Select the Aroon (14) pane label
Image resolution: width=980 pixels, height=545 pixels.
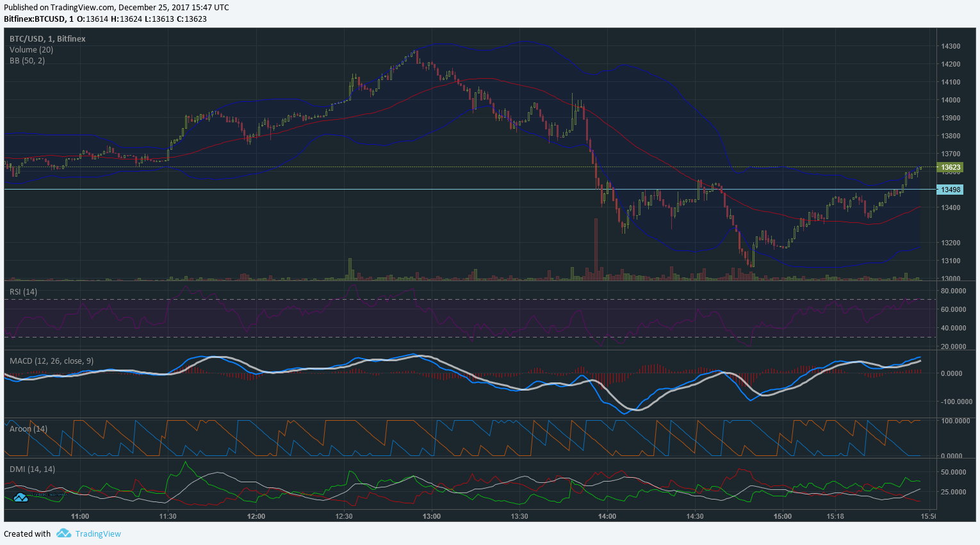[x=28, y=428]
